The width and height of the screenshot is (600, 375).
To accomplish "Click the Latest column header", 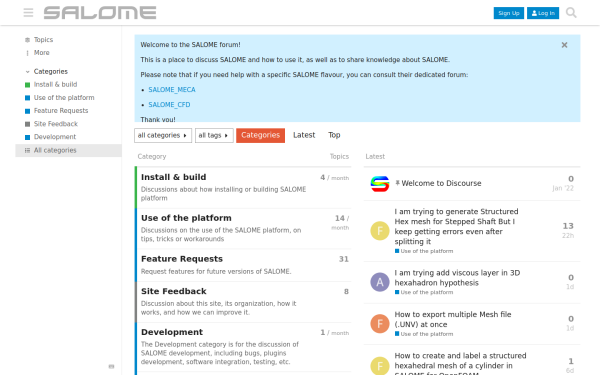I will [375, 157].
